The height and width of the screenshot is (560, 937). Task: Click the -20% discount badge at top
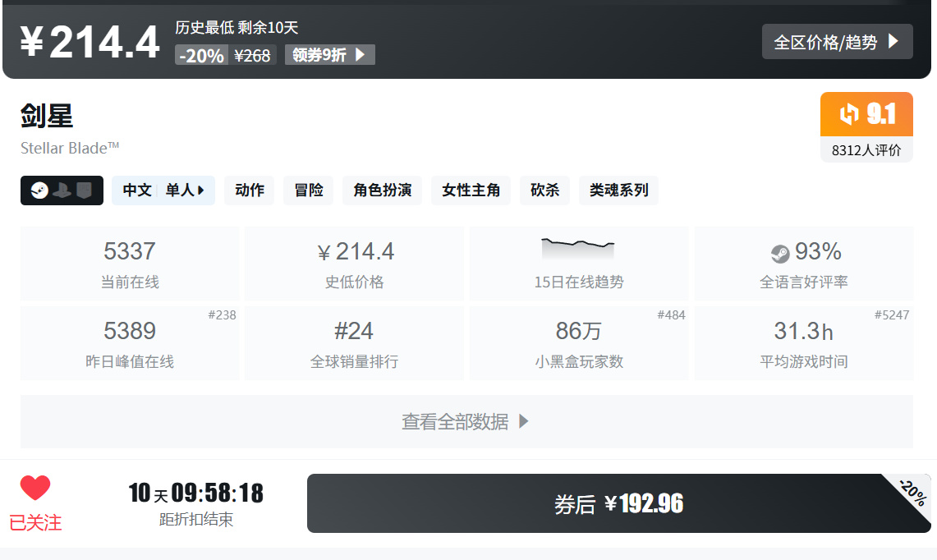click(201, 56)
